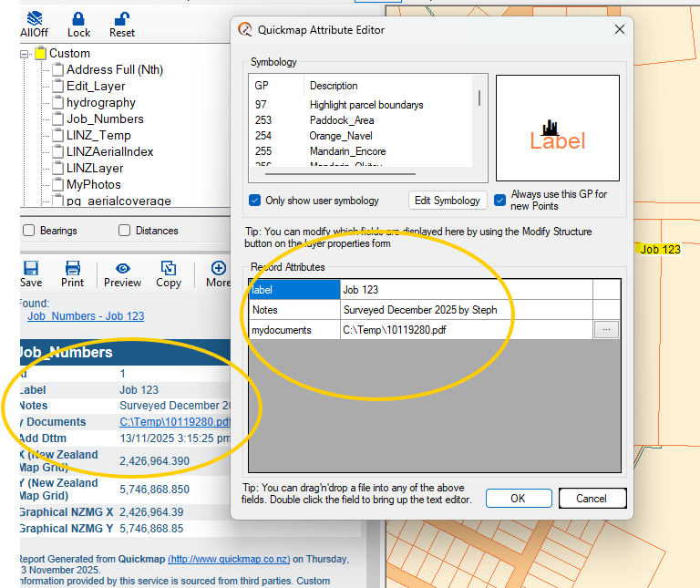
Task: Uncheck Only show user symbology
Action: 255,201
